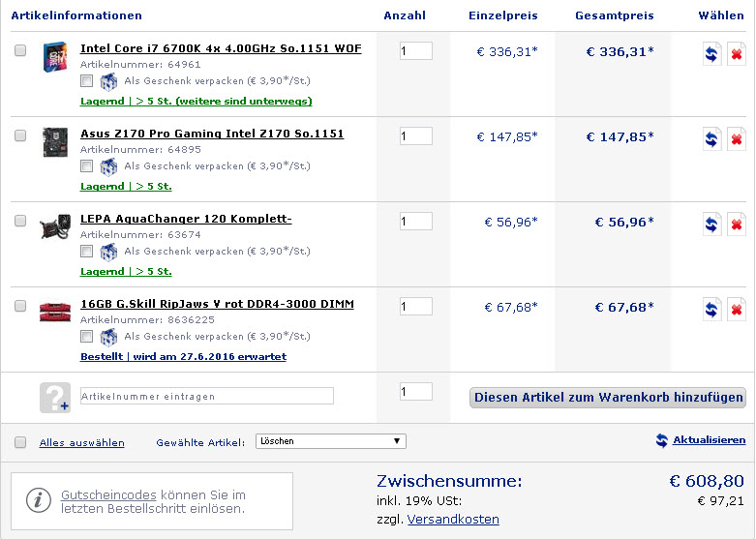
Task: Enable gift wrapping for G.Skill RipJaws
Action: pyautogui.click(x=87, y=336)
